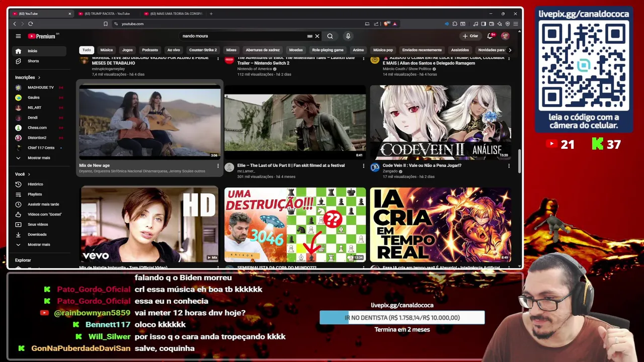Select the Ao vivo filter chip
644x362 pixels.
point(174,50)
